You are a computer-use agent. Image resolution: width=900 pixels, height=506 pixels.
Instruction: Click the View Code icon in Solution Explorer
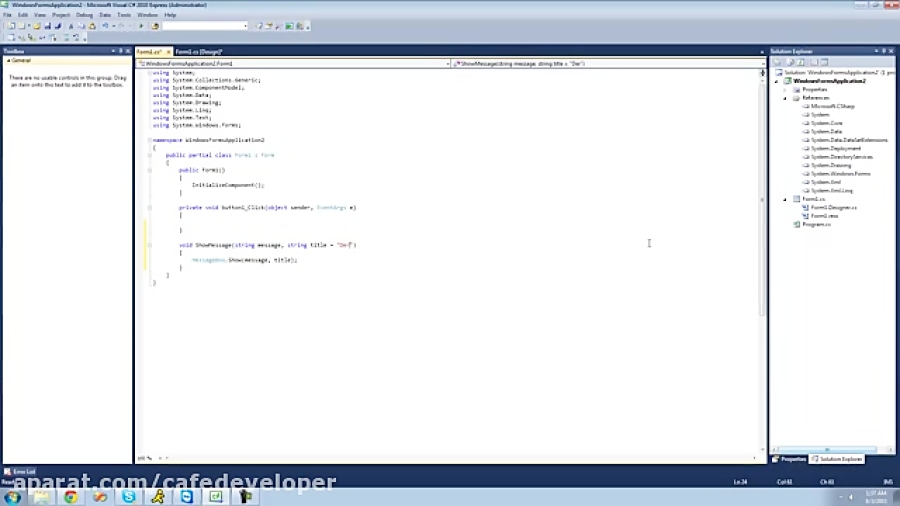tap(813, 62)
